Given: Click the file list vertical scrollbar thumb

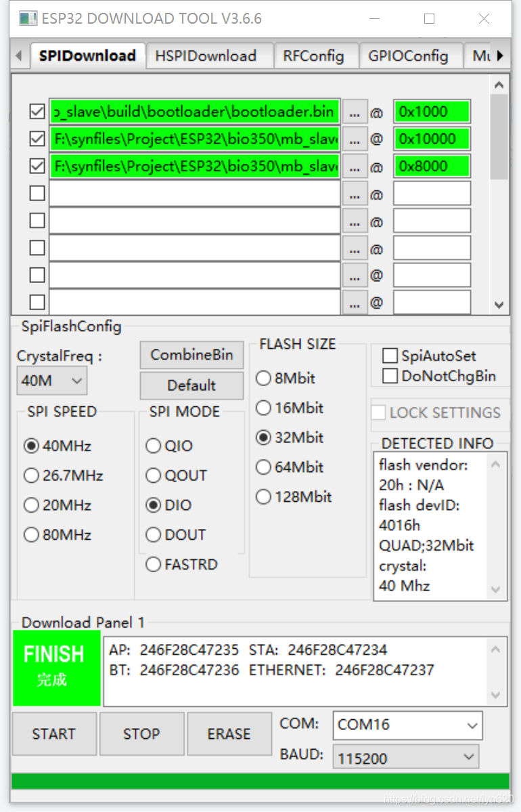Looking at the screenshot, I should pos(499,137).
